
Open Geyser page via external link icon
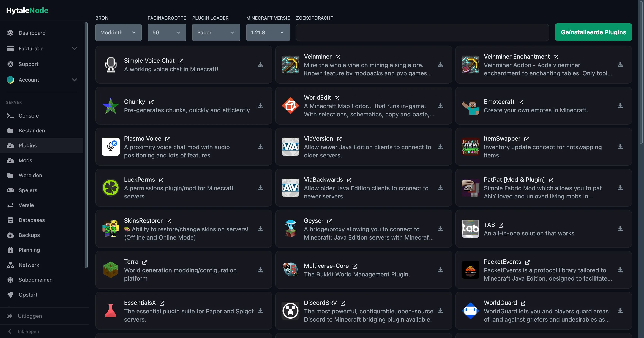329,221
